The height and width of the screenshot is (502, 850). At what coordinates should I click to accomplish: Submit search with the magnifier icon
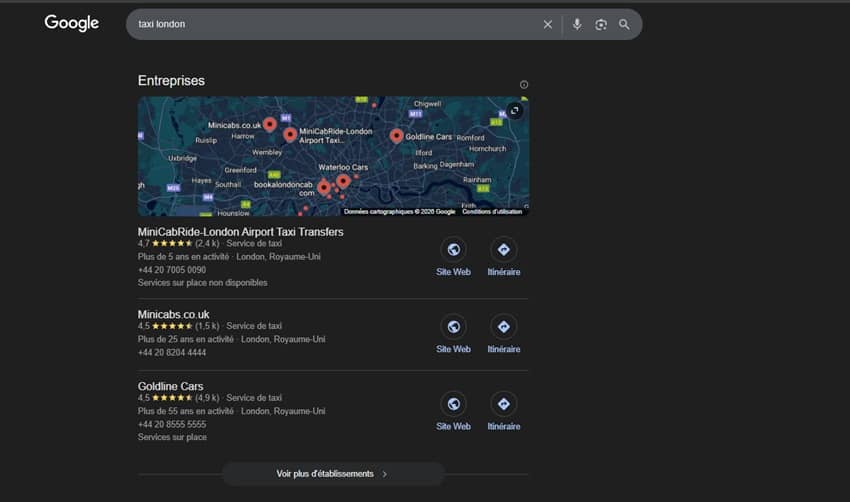click(624, 24)
